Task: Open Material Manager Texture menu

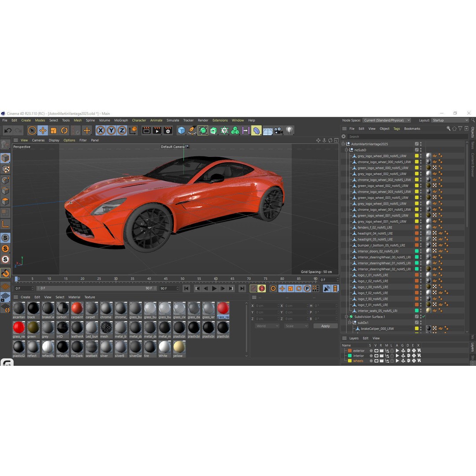Action: point(89,297)
